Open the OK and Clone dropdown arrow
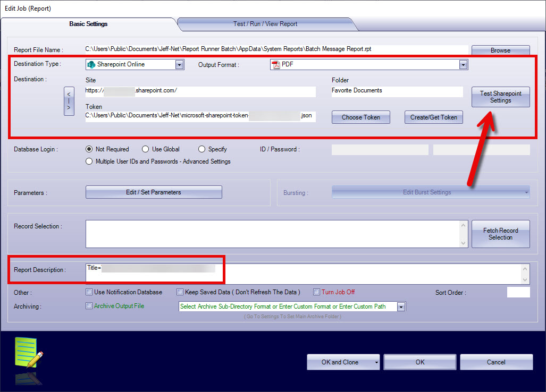 point(375,362)
